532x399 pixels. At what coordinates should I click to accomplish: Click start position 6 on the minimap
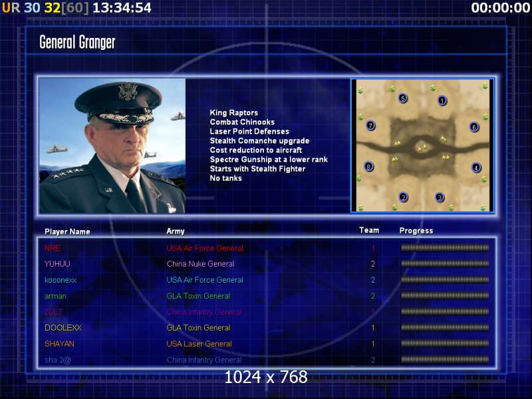474,127
